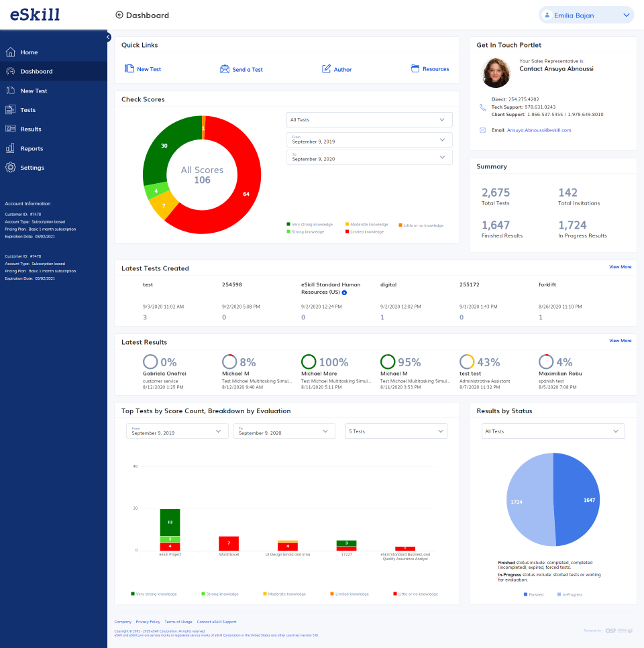The width and height of the screenshot is (644, 648).
Task: Select the Home icon in the sidebar
Action: (10, 52)
